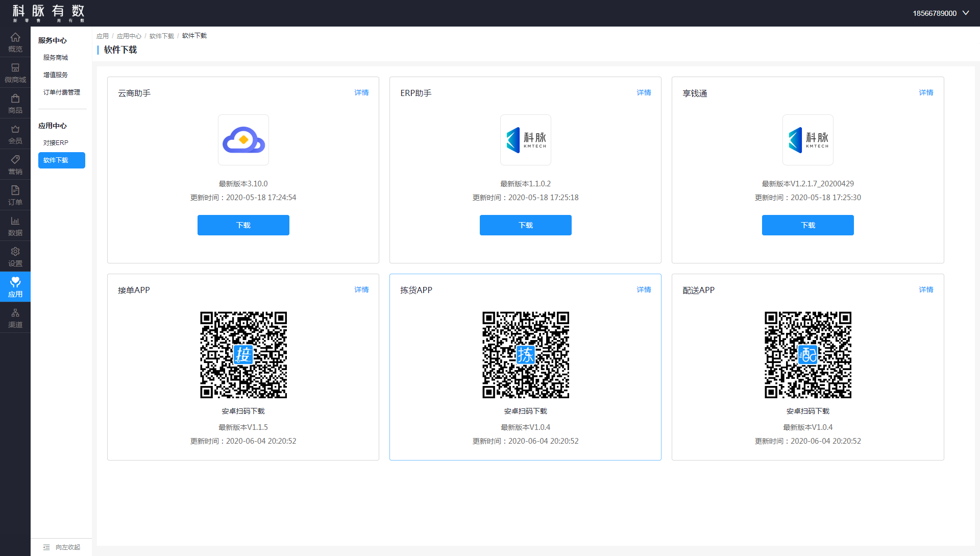View 详情 for 拣货APP

pos(644,290)
